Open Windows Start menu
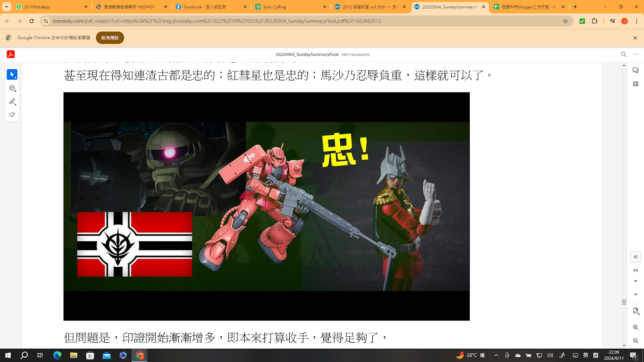The height and width of the screenshot is (362, 644). point(8,355)
